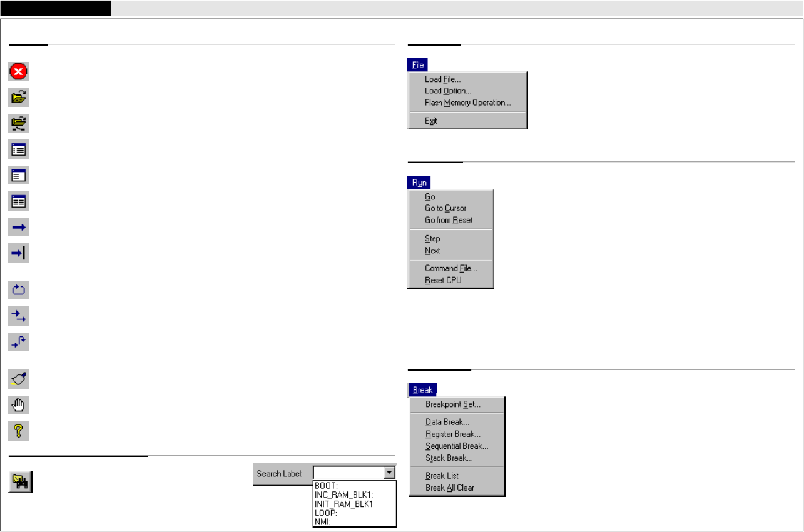
Task: Select INIT_RAM_BLK1: from the label list
Action: pyautogui.click(x=345, y=503)
